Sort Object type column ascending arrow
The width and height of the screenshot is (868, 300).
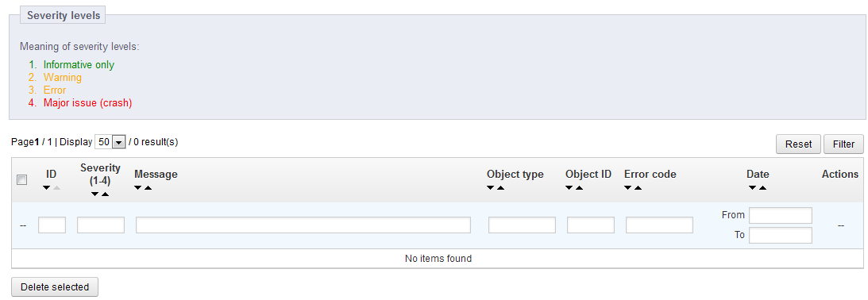tap(500, 188)
